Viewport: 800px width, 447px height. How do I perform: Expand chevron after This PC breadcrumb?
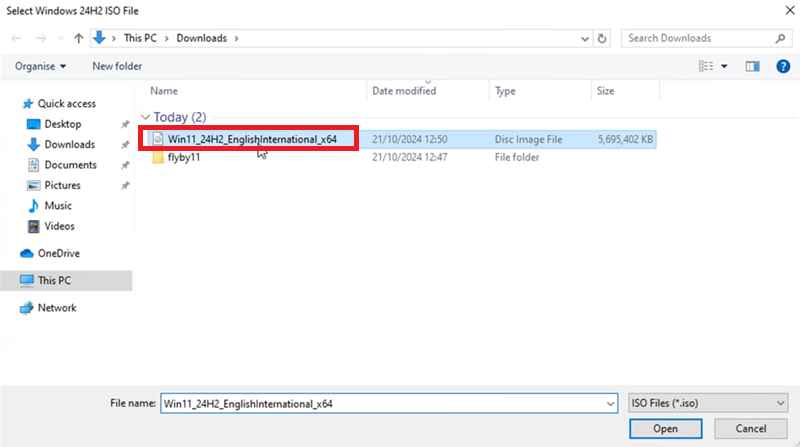tap(166, 38)
